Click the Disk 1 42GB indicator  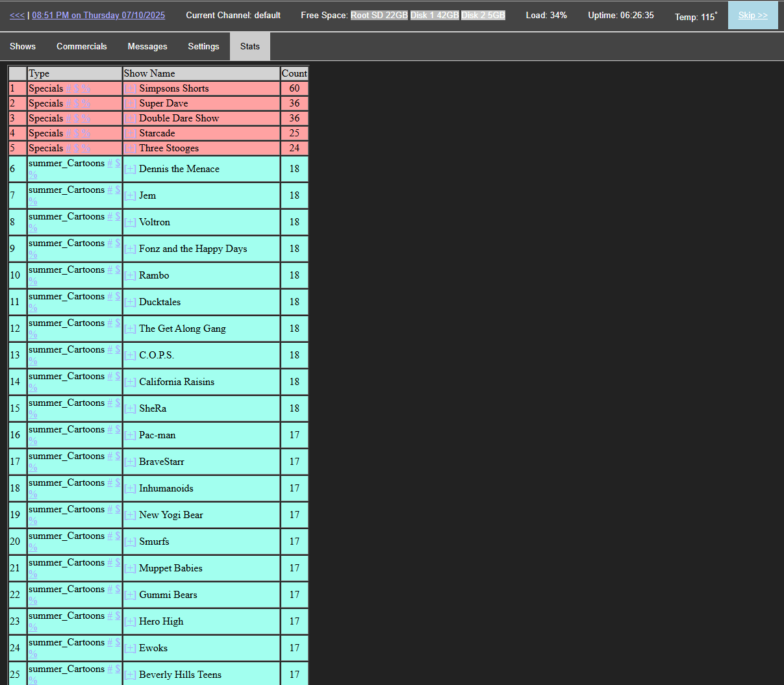pos(435,15)
